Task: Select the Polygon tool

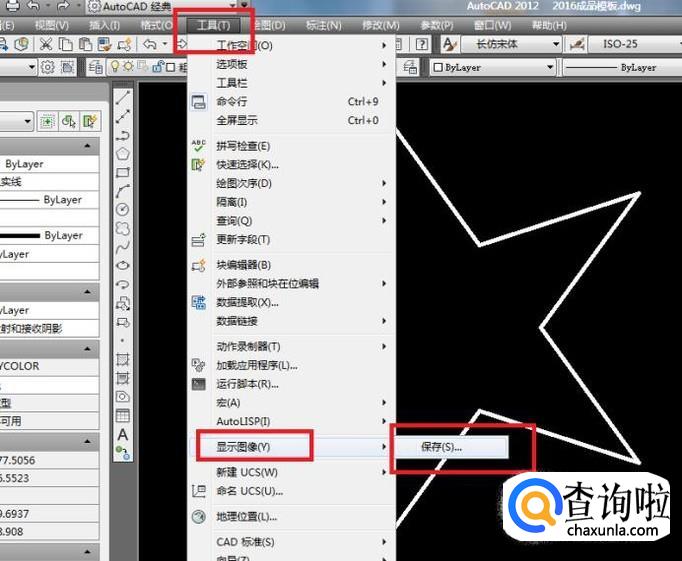Action: tap(123, 154)
